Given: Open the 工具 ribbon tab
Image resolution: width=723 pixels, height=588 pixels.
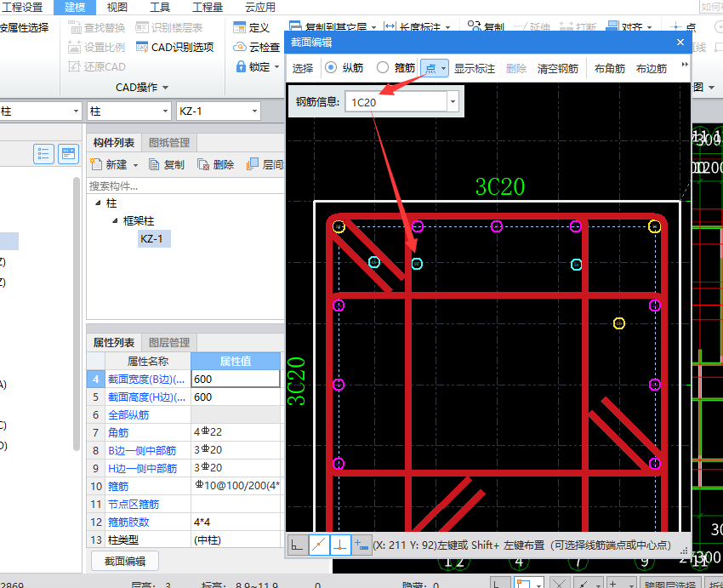Looking at the screenshot, I should pos(160,8).
